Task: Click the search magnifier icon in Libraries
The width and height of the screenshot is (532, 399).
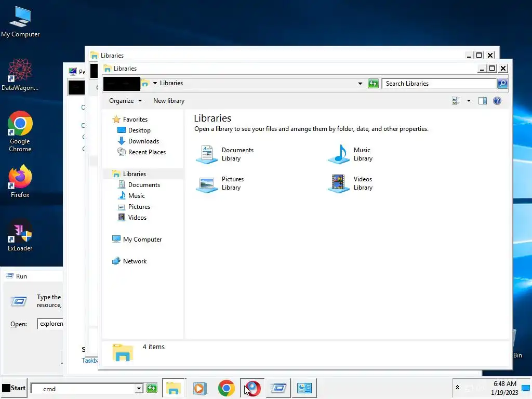Action: point(502,84)
